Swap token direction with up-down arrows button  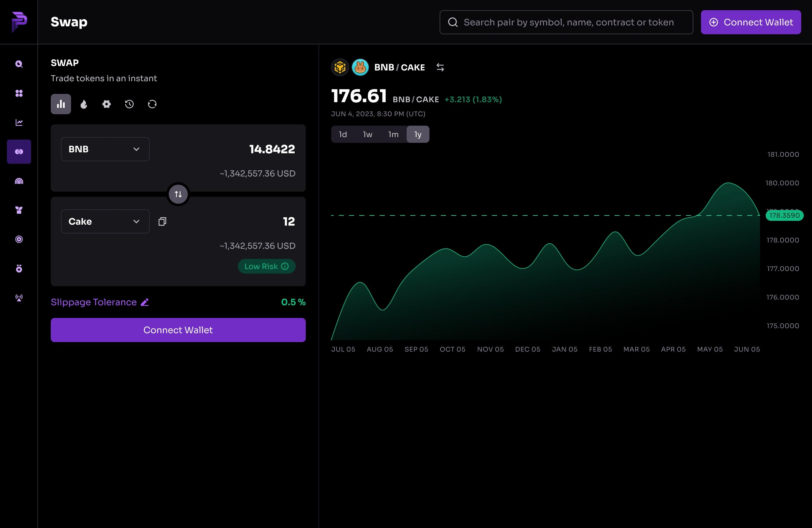(x=178, y=194)
